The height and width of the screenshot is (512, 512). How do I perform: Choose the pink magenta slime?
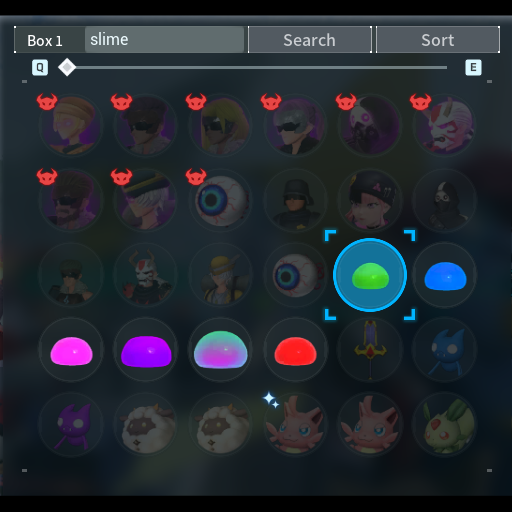pos(71,350)
